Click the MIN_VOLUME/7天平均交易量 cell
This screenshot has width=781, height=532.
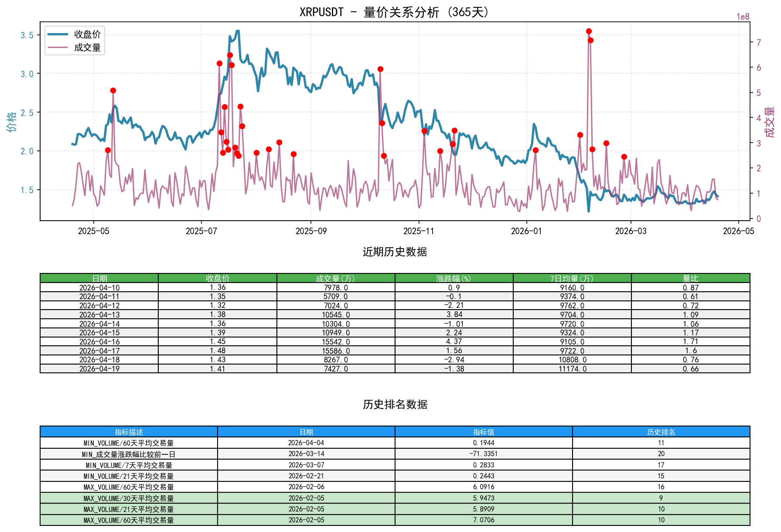[129, 465]
